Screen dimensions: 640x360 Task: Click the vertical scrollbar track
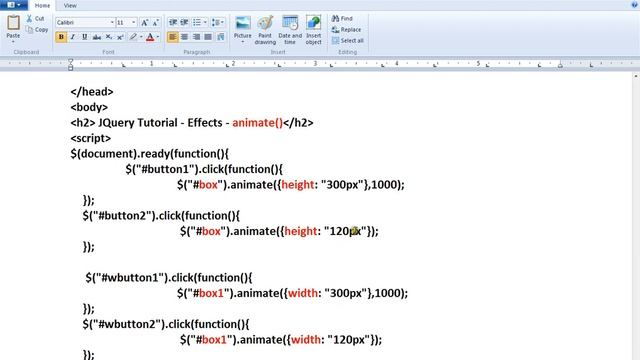(636, 220)
